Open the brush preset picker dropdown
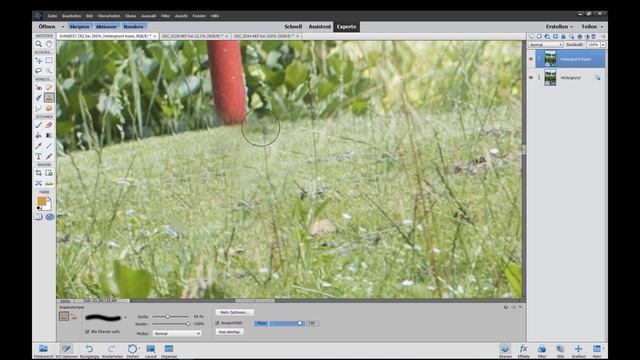 125,317
